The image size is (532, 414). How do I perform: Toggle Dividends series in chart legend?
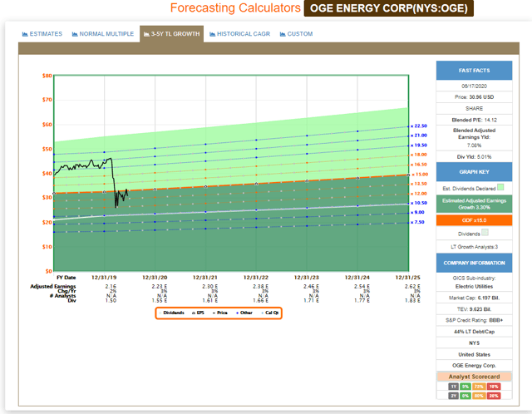(172, 313)
